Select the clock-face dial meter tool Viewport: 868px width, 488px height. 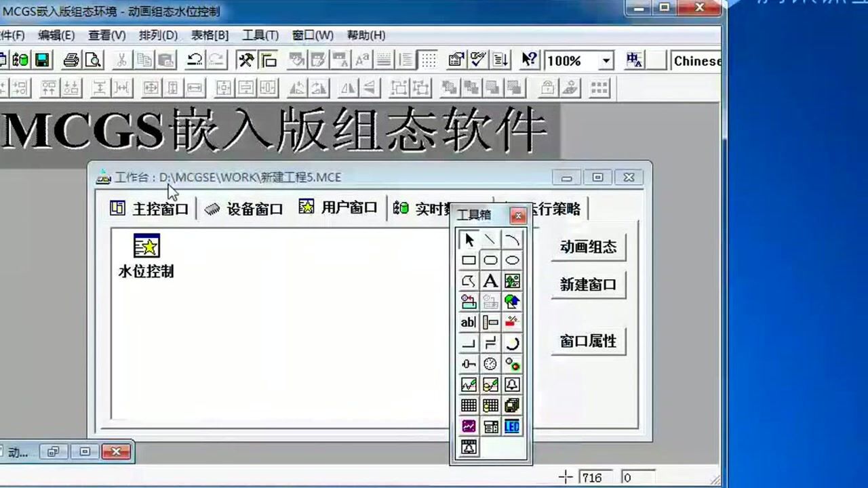click(x=490, y=365)
